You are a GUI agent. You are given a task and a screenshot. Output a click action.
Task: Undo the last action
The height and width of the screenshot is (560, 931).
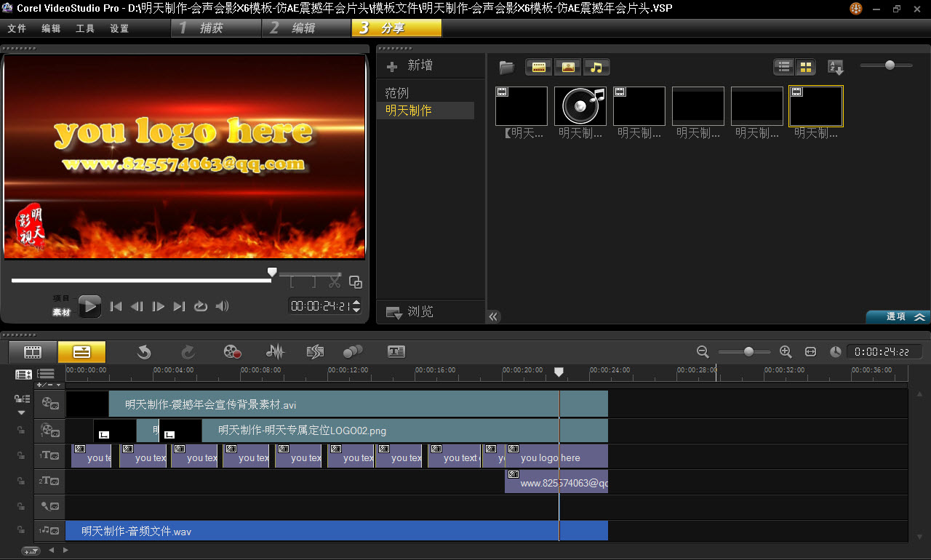click(x=144, y=352)
